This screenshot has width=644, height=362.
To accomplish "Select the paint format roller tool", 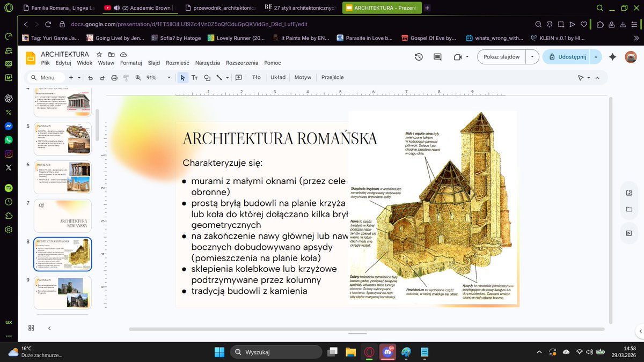I will (x=126, y=78).
